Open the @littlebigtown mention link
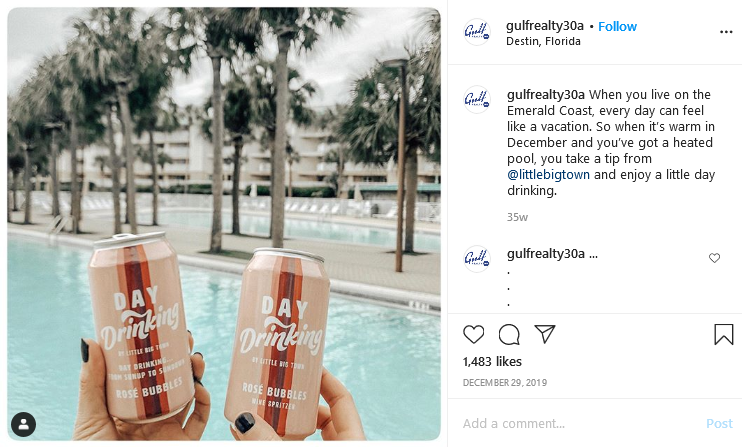Image resolution: width=742 pixels, height=447 pixels. click(548, 175)
